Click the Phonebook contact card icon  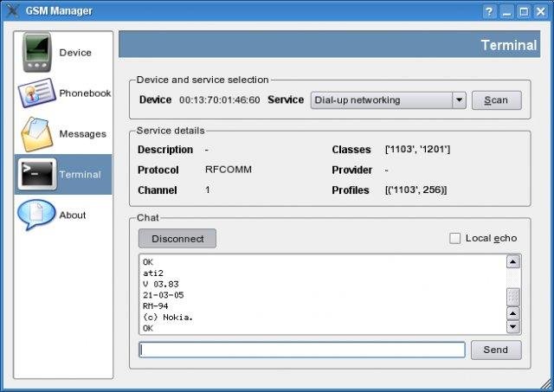pyautogui.click(x=36, y=93)
